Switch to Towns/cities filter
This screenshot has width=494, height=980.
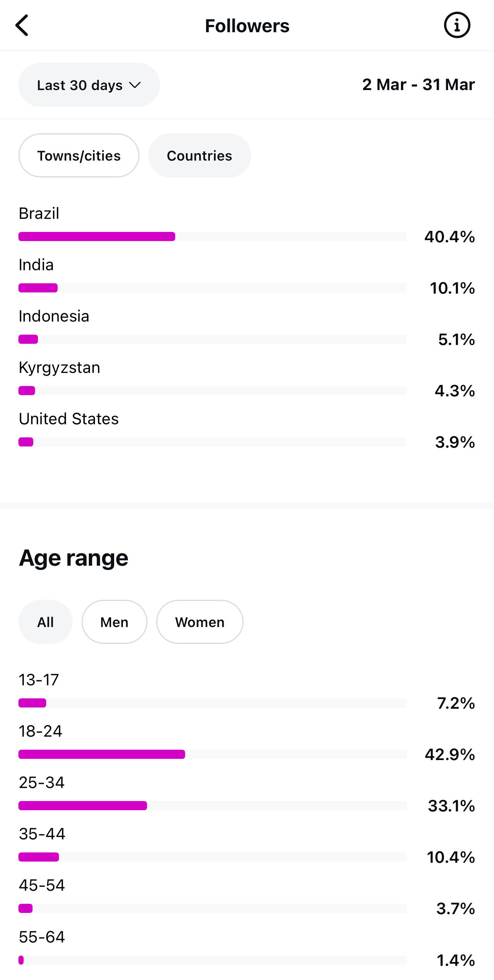pyautogui.click(x=79, y=156)
